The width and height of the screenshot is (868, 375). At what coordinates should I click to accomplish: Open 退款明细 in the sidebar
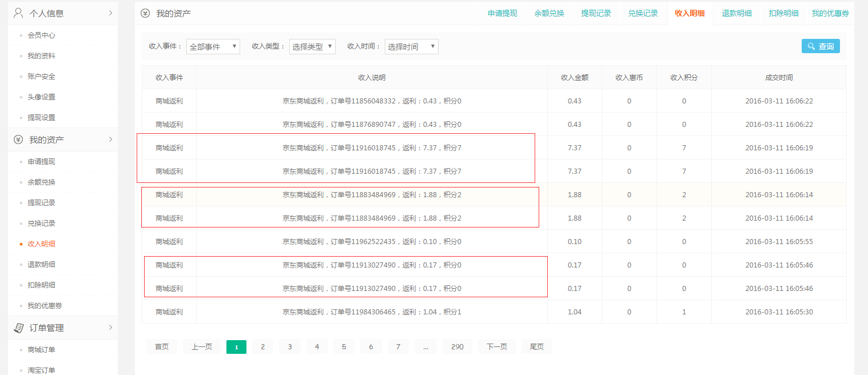(x=41, y=264)
